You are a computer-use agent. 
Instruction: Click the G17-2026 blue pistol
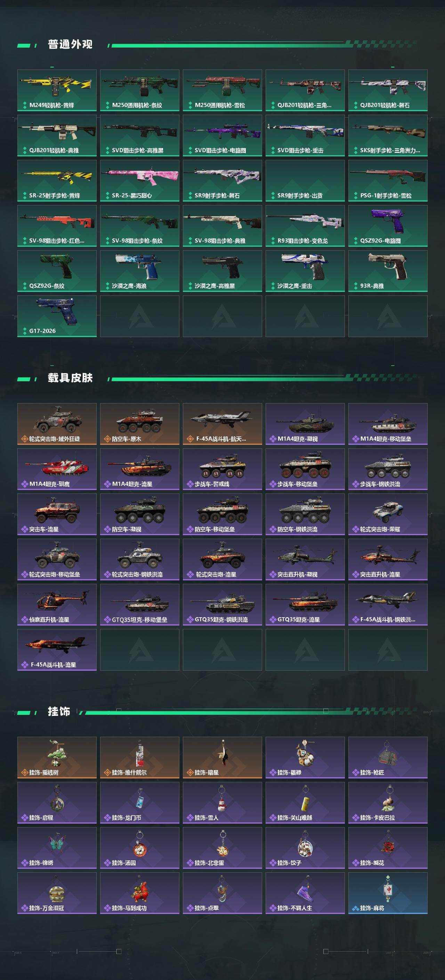57,316
